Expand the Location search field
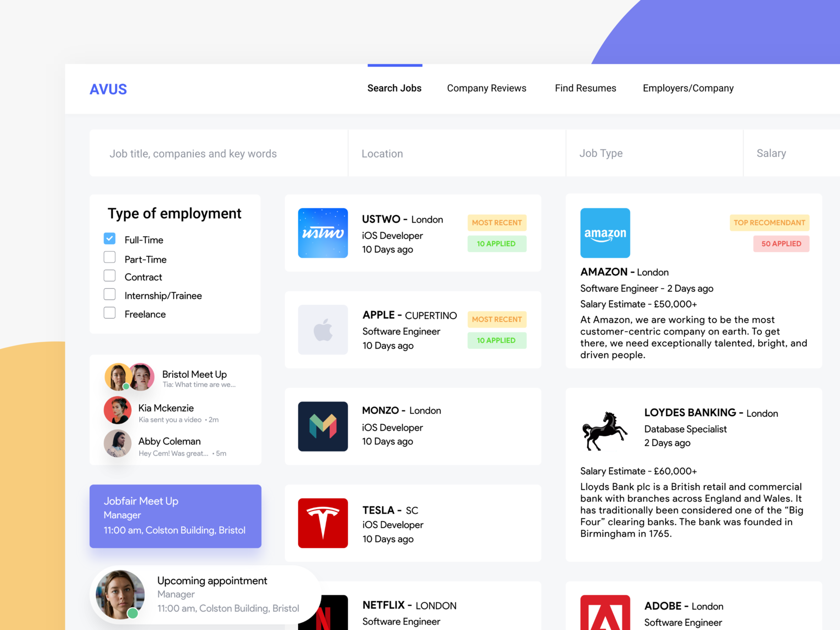This screenshot has width=840, height=630. click(456, 153)
